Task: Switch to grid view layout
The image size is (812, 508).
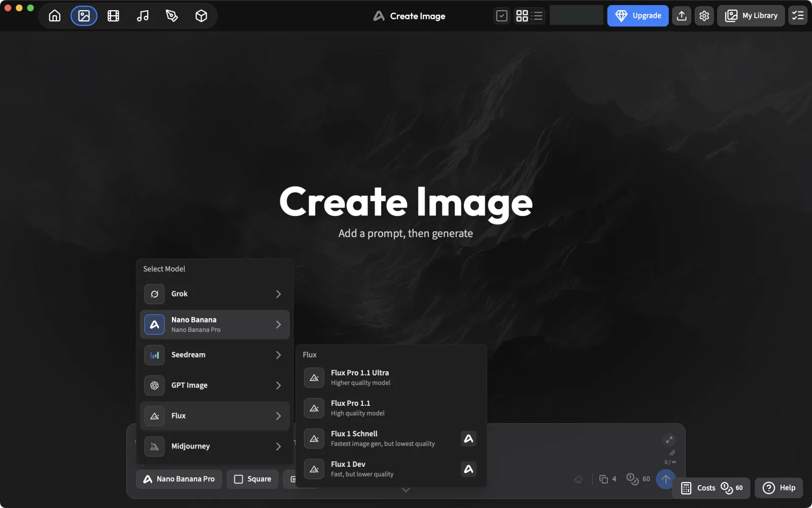Action: [x=522, y=16]
